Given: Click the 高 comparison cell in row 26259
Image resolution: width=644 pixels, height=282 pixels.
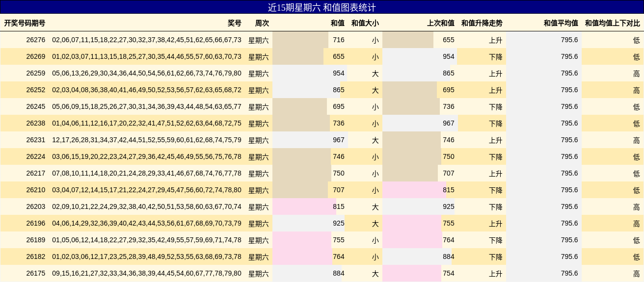Looking at the screenshot, I should (x=637, y=74).
